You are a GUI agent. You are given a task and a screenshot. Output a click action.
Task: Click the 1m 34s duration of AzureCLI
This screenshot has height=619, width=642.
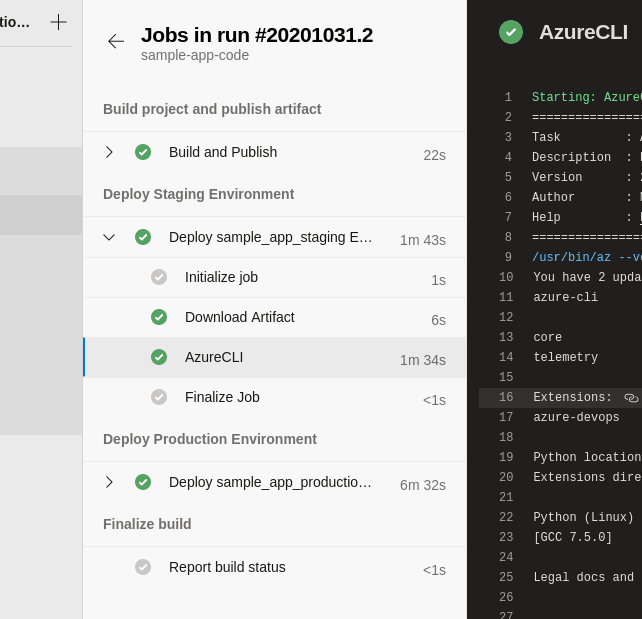pos(423,360)
